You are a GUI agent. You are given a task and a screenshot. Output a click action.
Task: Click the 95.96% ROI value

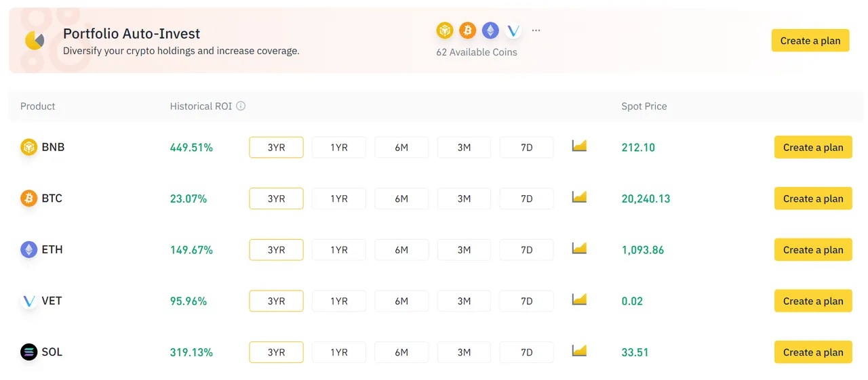tap(189, 301)
